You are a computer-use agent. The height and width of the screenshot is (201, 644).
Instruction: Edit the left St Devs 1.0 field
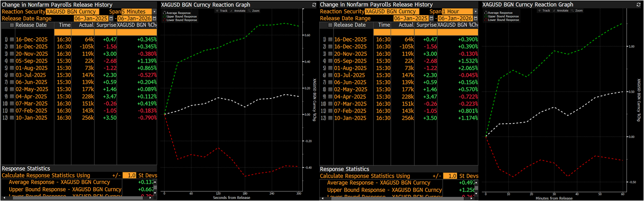point(129,176)
